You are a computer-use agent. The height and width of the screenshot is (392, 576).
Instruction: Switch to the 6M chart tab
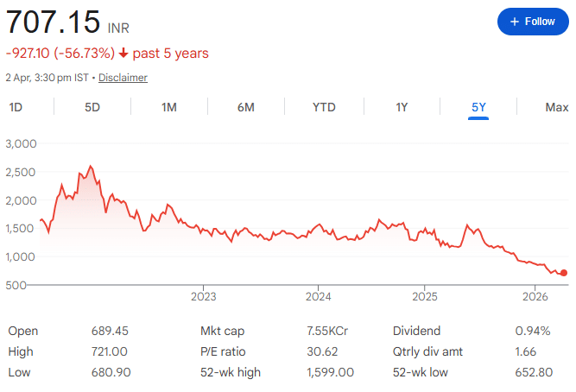(x=246, y=107)
